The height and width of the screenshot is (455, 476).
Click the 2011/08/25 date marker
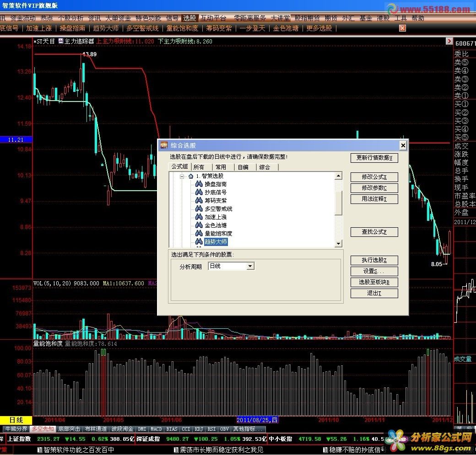pos(257,420)
